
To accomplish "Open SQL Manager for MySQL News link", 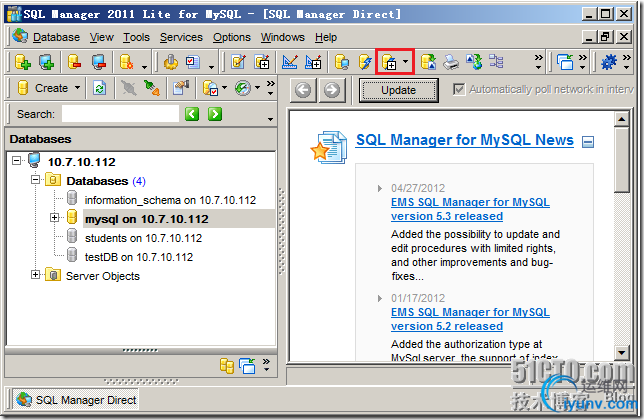I will [x=465, y=140].
